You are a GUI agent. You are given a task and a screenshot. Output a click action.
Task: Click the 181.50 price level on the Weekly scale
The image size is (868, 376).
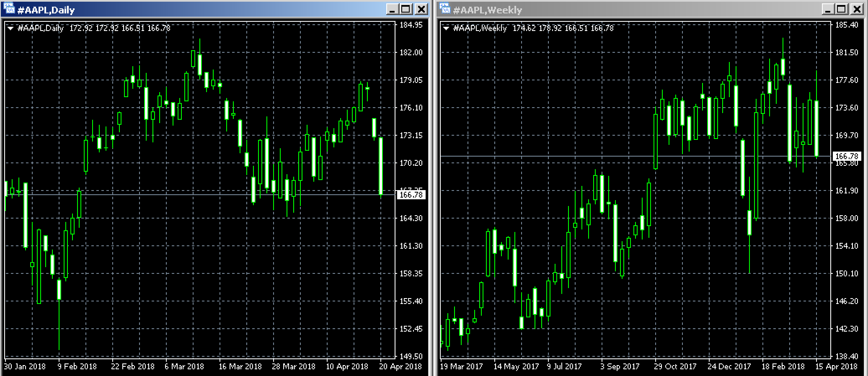tap(847, 53)
